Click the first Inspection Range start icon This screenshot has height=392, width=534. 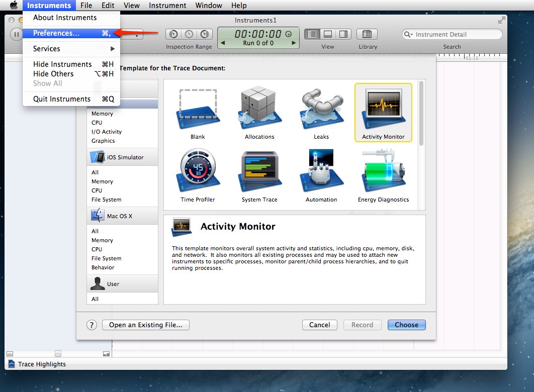pos(173,34)
